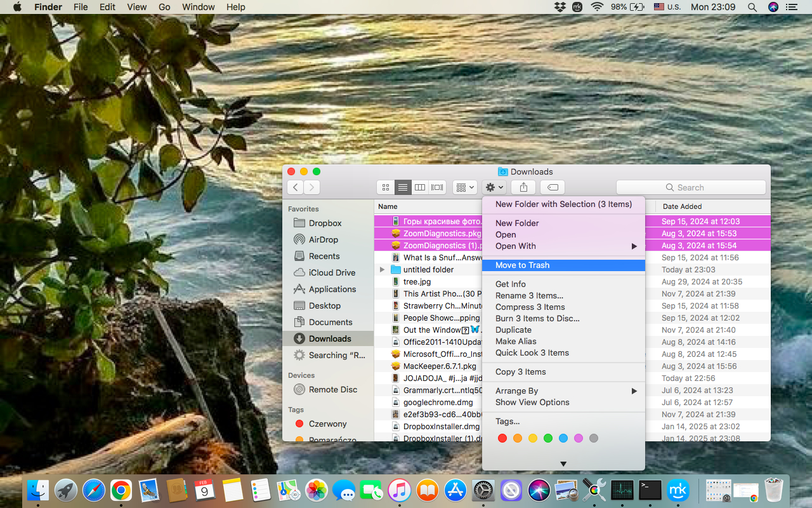The height and width of the screenshot is (508, 812).
Task: Click the back navigation arrow
Action: pos(295,187)
